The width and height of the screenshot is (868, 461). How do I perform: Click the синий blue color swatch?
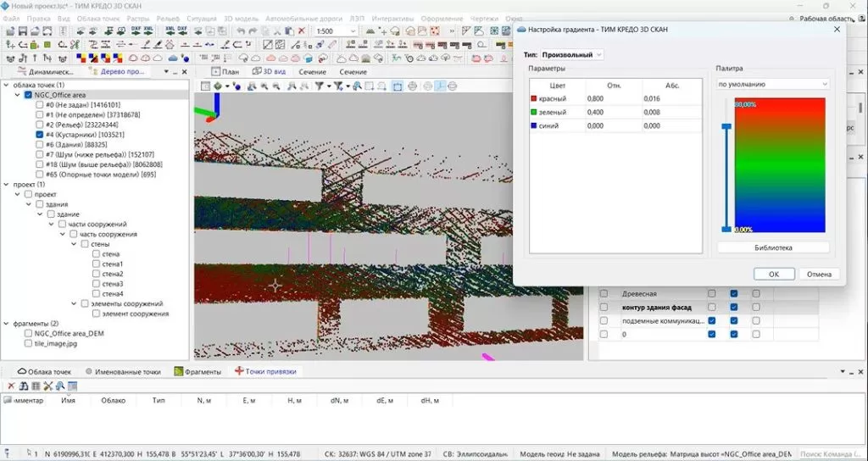(x=534, y=125)
